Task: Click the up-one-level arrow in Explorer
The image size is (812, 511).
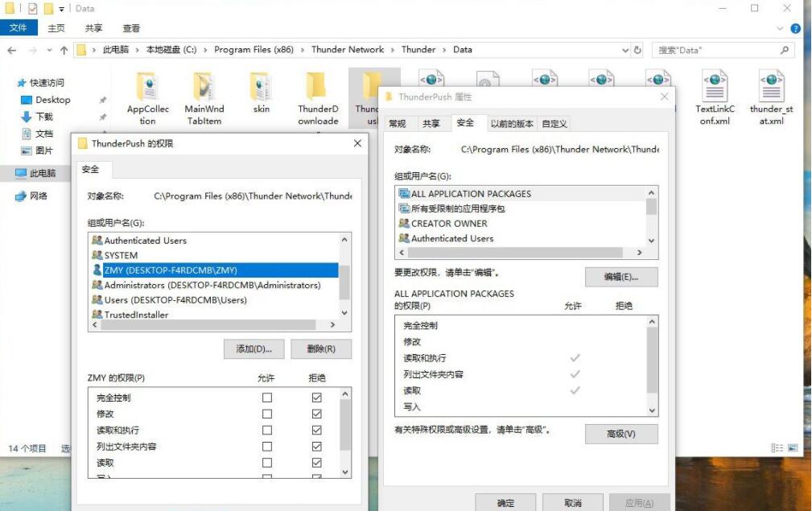Action: coord(64,50)
